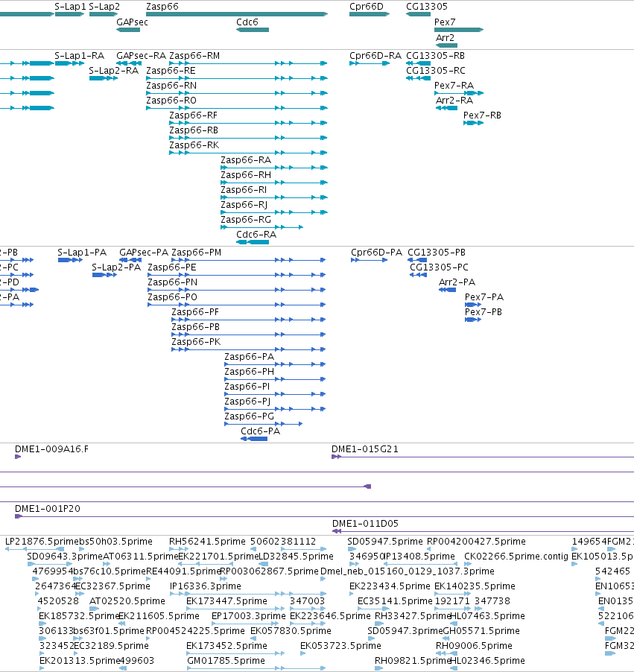634x672 pixels.
Task: Select protein S-Lap1-PA
Action: click(82, 253)
